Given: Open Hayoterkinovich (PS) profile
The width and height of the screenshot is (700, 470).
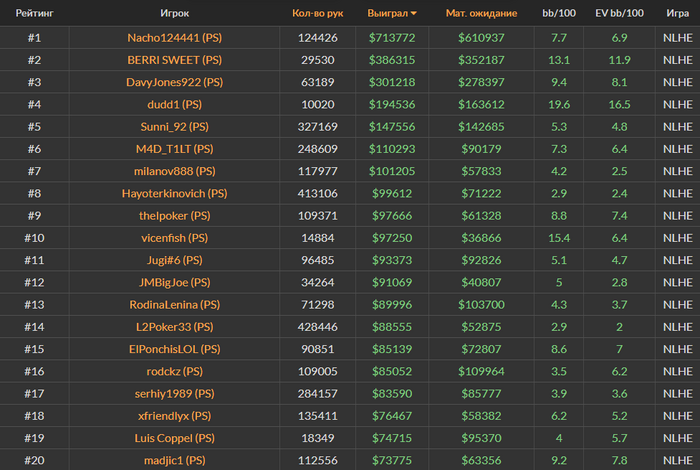Looking at the screenshot, I should point(175,194).
